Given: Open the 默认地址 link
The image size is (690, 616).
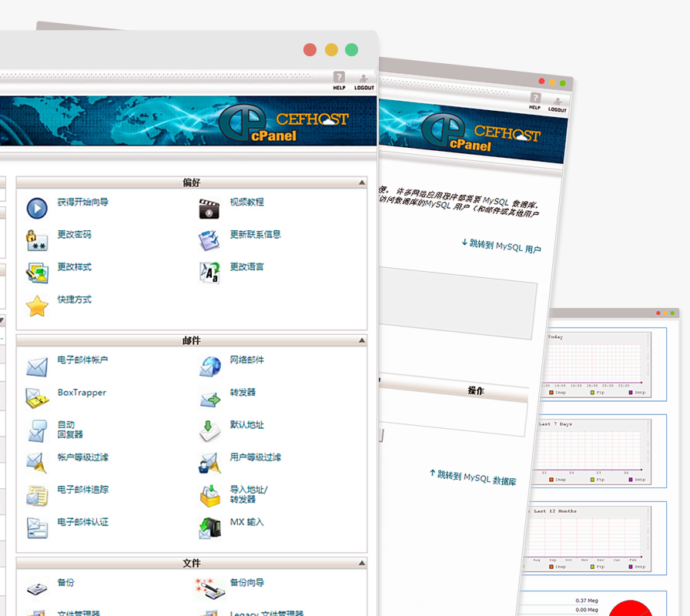Looking at the screenshot, I should pos(247,425).
